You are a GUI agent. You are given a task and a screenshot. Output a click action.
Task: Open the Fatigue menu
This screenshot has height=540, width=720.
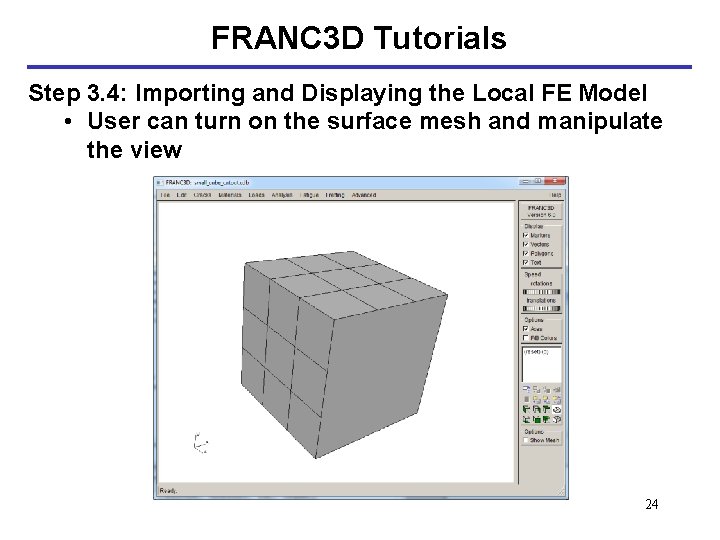click(x=309, y=195)
